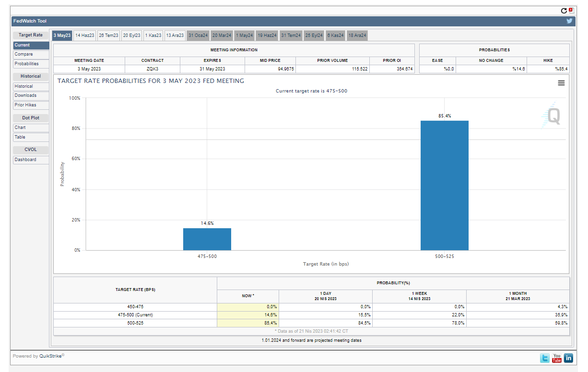Screen dimensions: 588x372
Task: Click the refresh icon at top right
Action: (x=564, y=11)
